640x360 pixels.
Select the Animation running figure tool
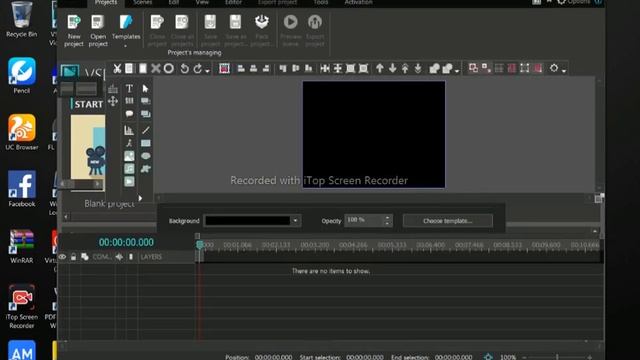tap(129, 143)
